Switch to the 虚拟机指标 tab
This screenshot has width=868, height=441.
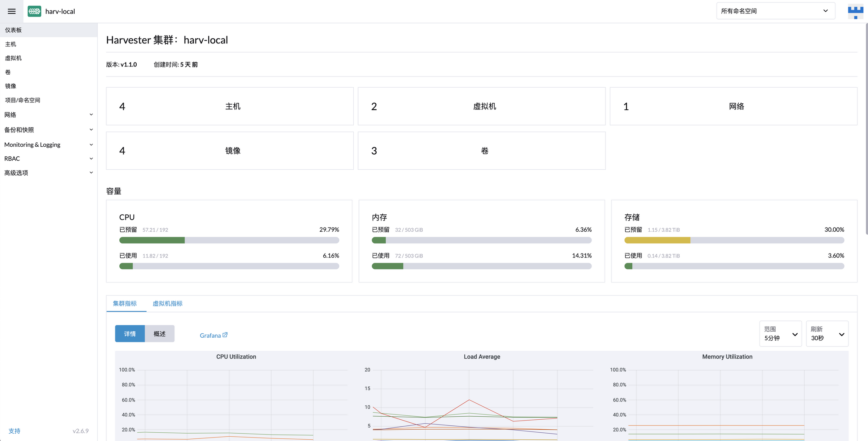click(x=168, y=303)
